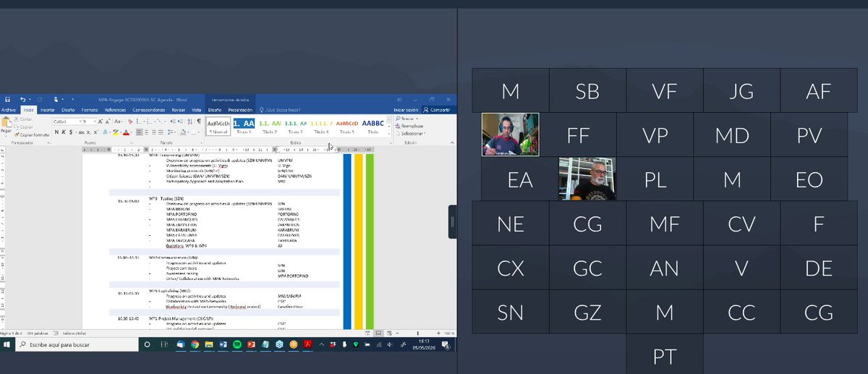Open PowerPoint from the taskbar
The width and height of the screenshot is (868, 374).
click(x=250, y=344)
